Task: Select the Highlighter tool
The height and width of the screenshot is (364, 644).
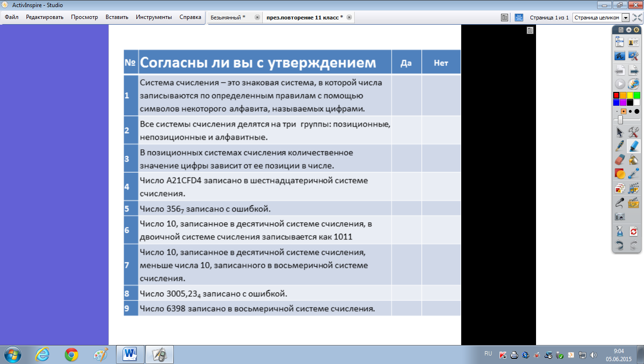Action: pos(634,146)
